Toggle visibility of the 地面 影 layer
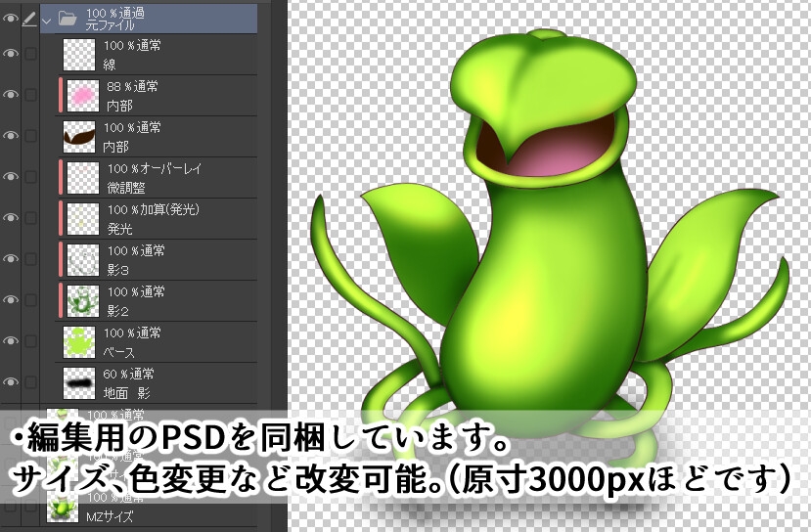This screenshot has height=532, width=811. pos(11,382)
